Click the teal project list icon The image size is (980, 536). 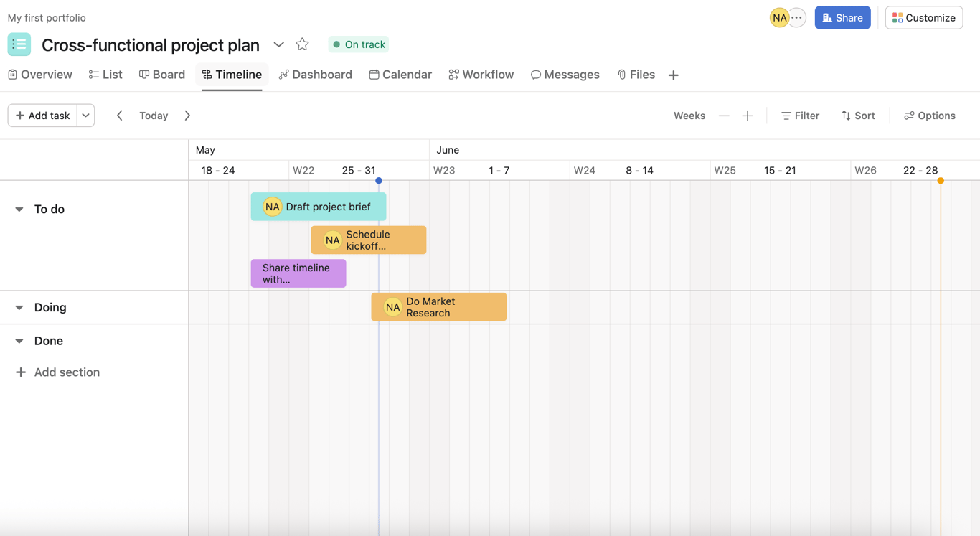pos(19,44)
